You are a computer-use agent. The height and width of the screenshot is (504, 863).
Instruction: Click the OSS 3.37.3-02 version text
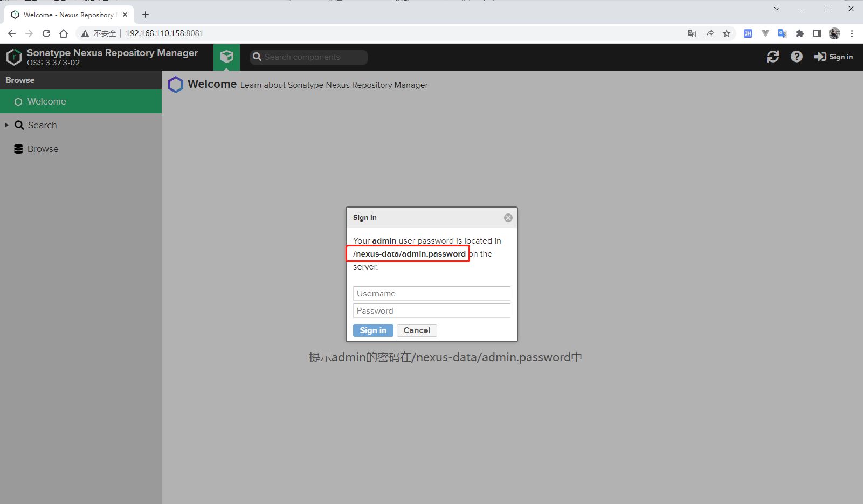53,63
